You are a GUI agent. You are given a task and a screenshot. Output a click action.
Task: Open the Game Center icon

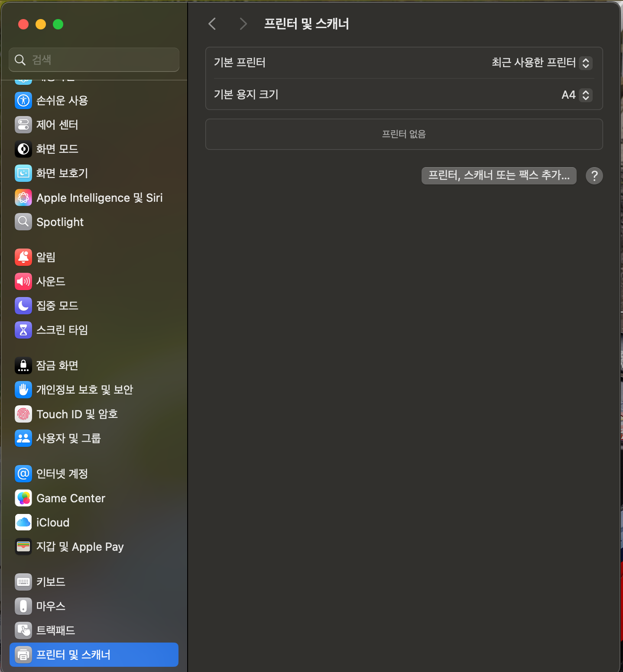point(23,498)
